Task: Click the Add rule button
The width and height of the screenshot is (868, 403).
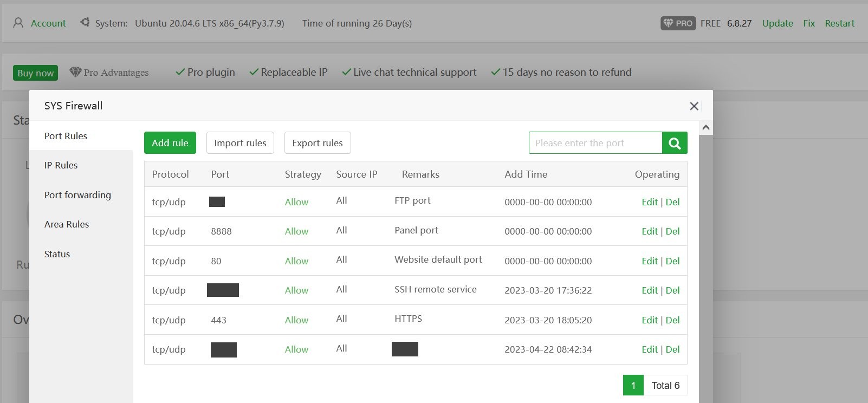Action: click(170, 143)
